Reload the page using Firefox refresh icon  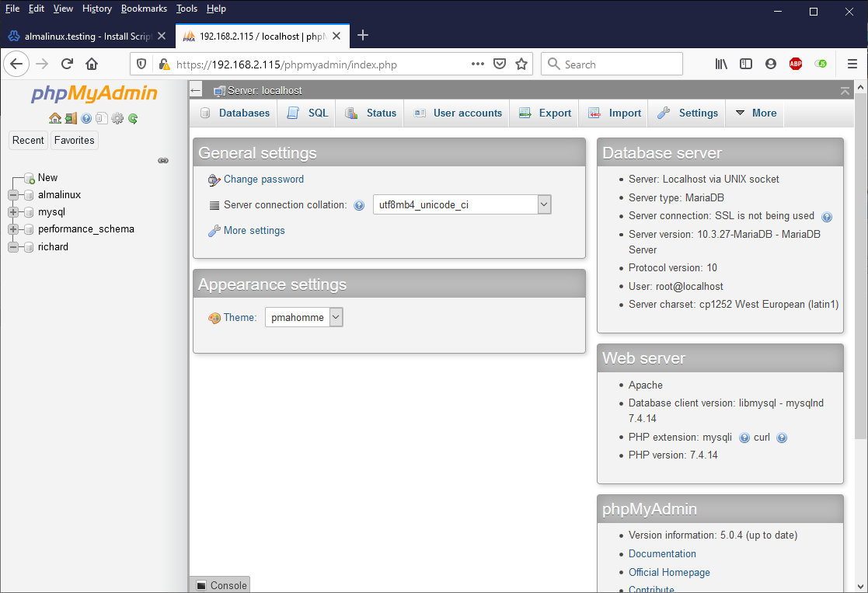(x=67, y=65)
